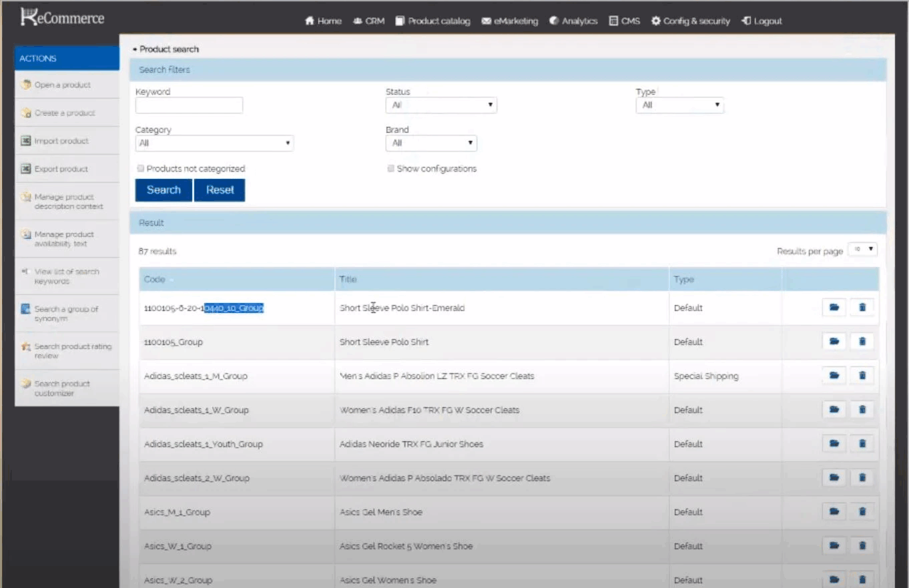Screen dimensions: 909x588
Task: Open the Category dropdown filter
Action: [214, 143]
